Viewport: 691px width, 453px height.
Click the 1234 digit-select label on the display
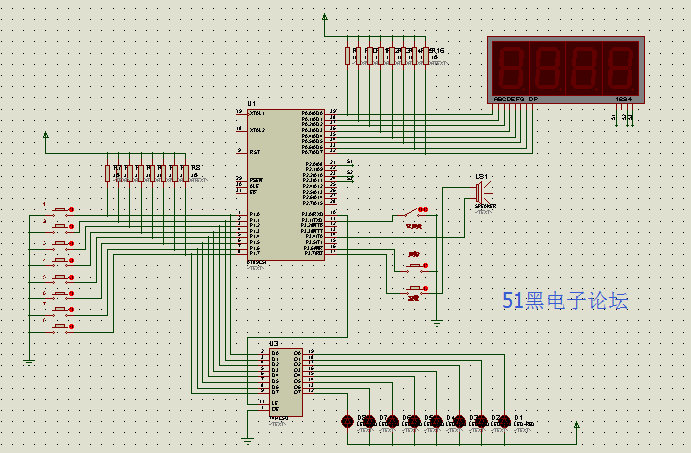click(624, 99)
